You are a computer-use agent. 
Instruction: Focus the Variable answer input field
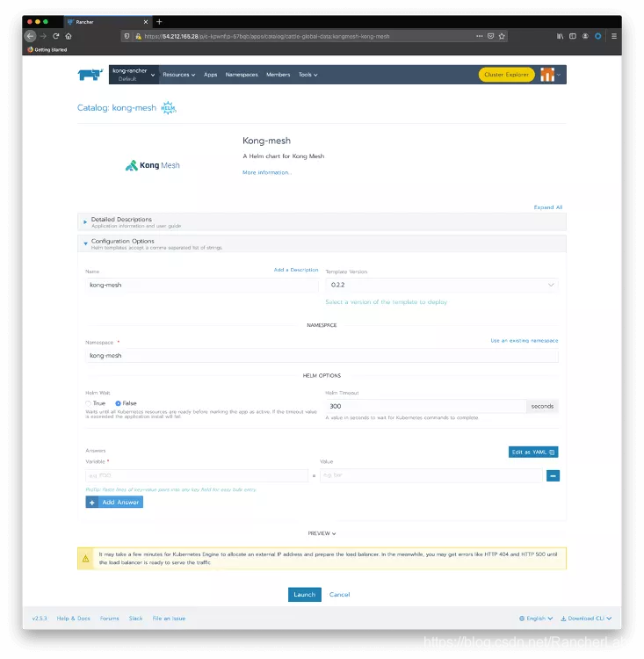(x=197, y=475)
